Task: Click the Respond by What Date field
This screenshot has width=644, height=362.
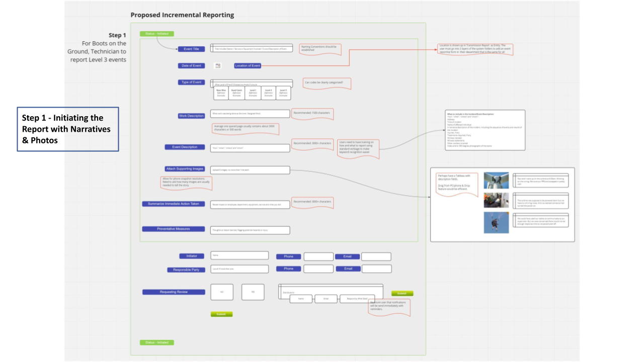Action: pyautogui.click(x=357, y=299)
